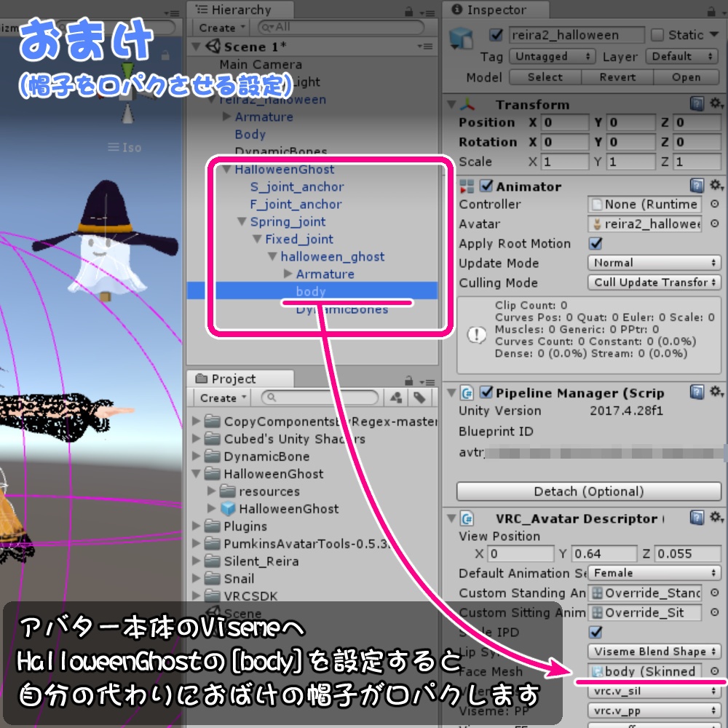Click the Scene 1 options menu icon
The height and width of the screenshot is (728, 728).
coord(424,46)
